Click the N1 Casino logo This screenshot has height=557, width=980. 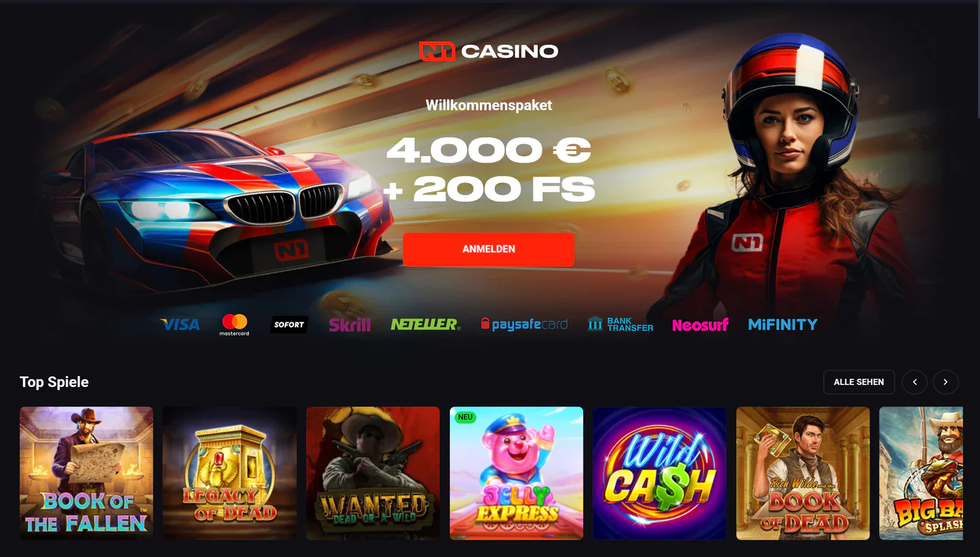pos(489,51)
